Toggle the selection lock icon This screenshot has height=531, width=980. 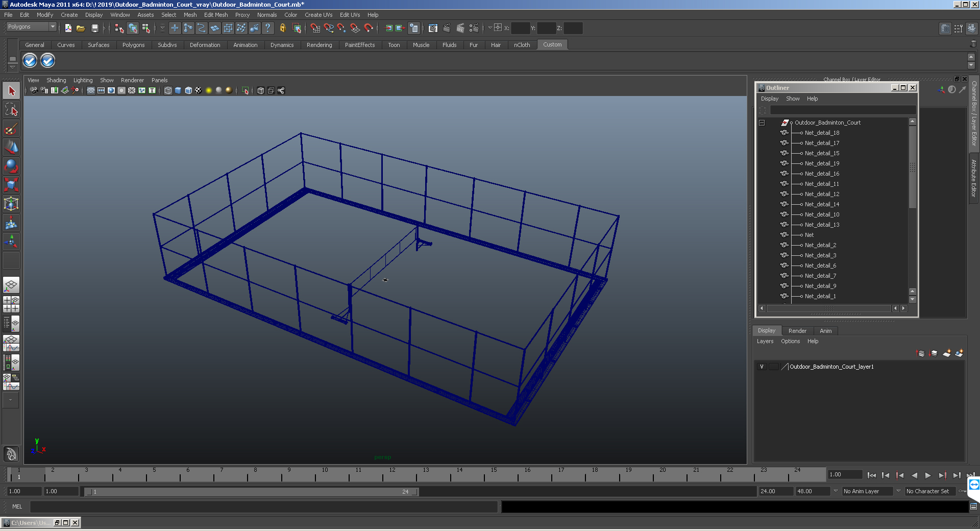click(x=282, y=28)
